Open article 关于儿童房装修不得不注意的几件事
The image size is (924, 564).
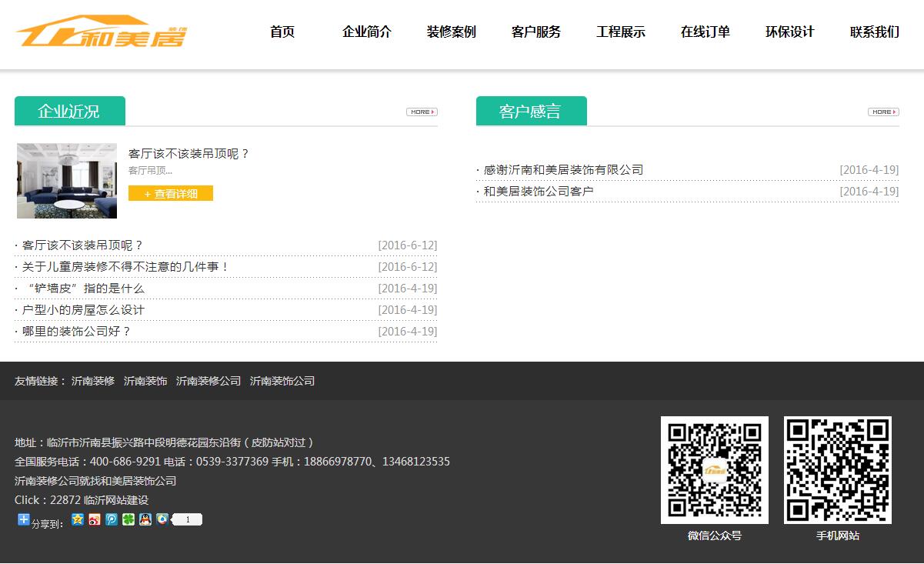click(125, 267)
